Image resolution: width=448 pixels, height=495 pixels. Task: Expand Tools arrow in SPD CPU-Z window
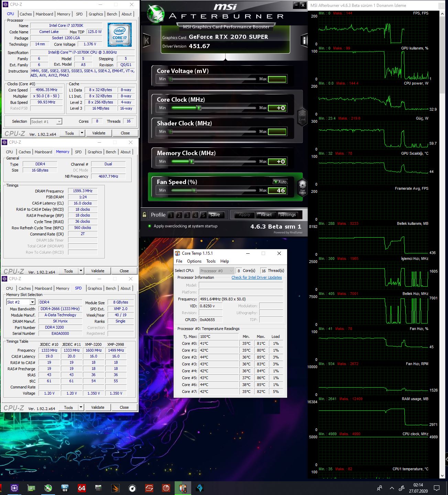(x=81, y=407)
